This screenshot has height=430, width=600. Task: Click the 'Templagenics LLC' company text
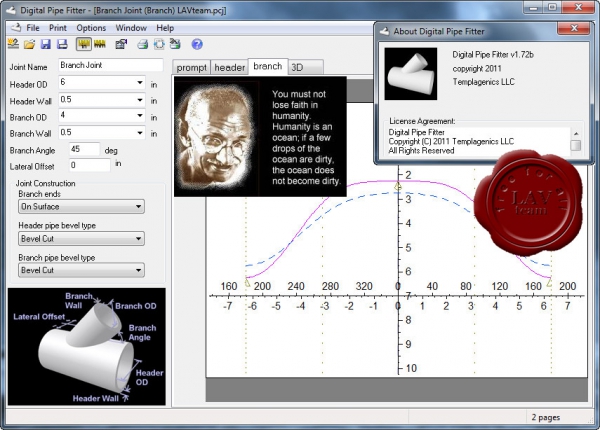click(484, 82)
